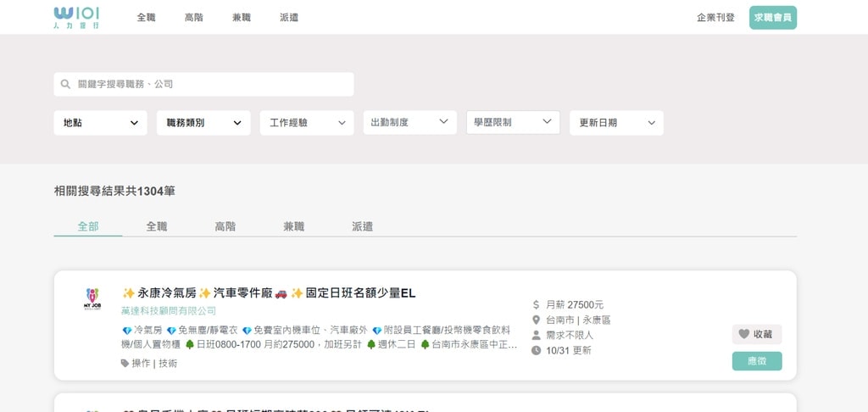Image resolution: width=868 pixels, height=412 pixels.
Task: Switch to the 高階 results tab
Action: click(225, 226)
